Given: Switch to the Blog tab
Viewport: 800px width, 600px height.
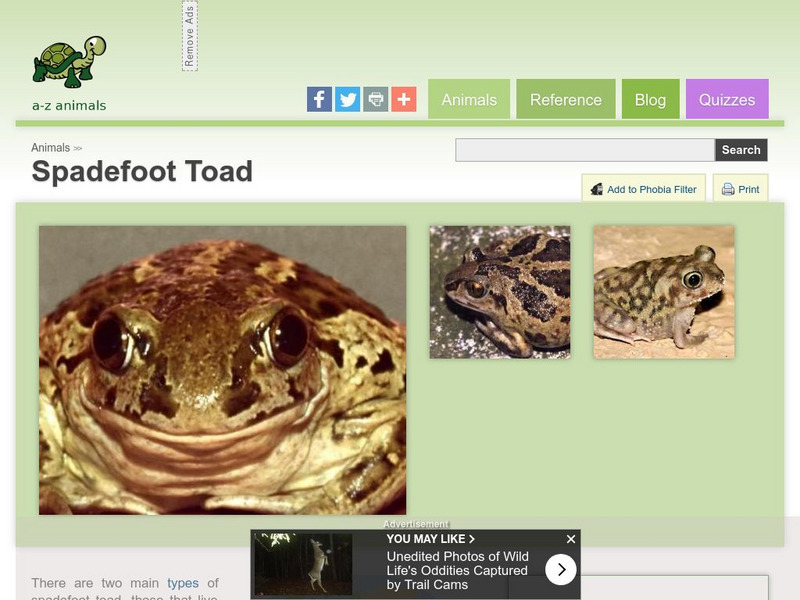Looking at the screenshot, I should [x=651, y=99].
